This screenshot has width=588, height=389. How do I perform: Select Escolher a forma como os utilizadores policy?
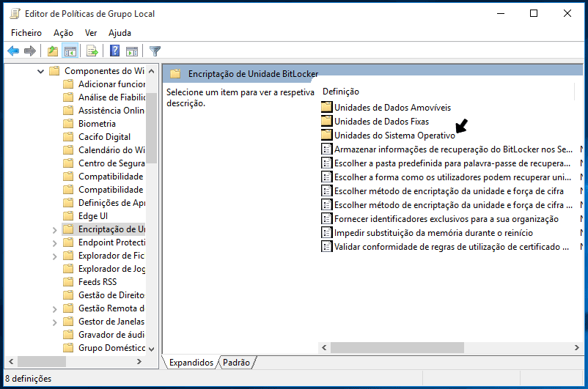(x=452, y=177)
